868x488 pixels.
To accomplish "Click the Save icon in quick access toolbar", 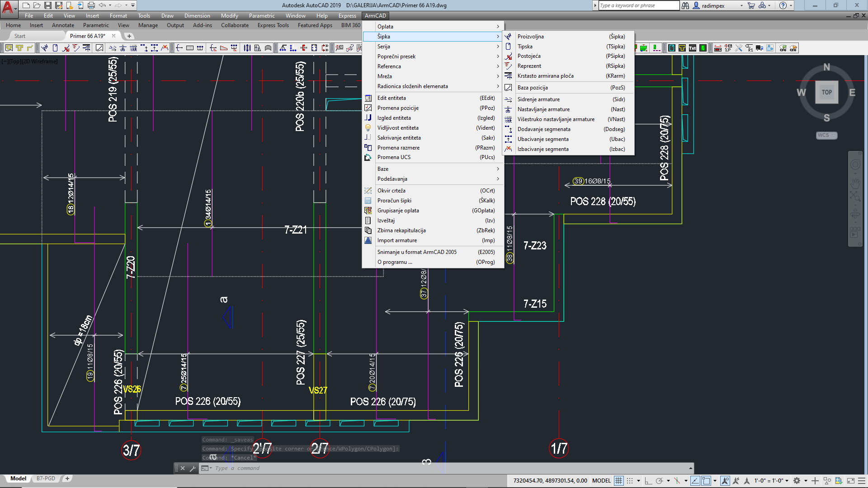I will click(x=48, y=5).
